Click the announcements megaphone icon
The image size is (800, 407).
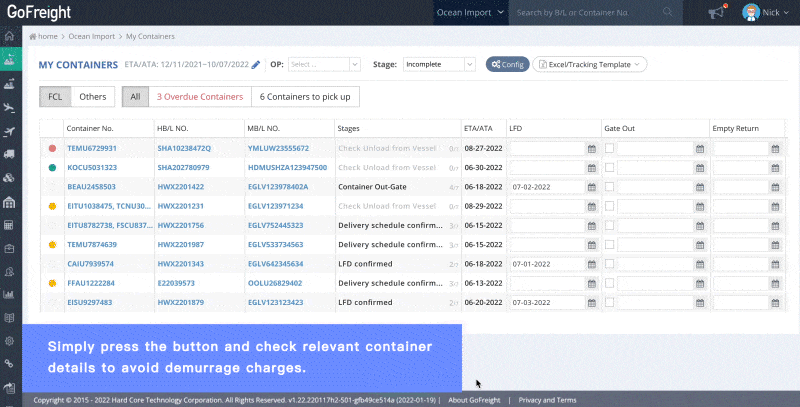click(715, 13)
